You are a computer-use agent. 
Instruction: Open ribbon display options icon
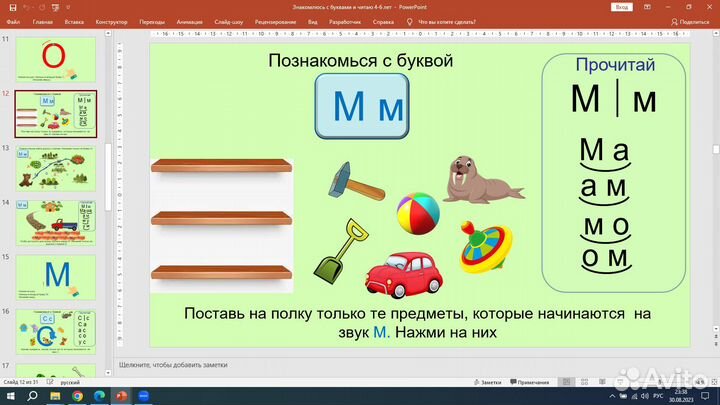pos(647,7)
